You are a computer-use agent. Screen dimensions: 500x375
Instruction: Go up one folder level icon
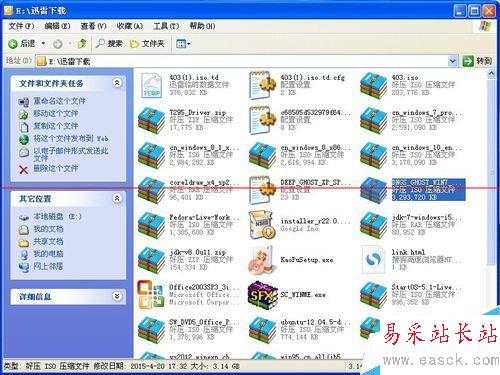tap(82, 43)
